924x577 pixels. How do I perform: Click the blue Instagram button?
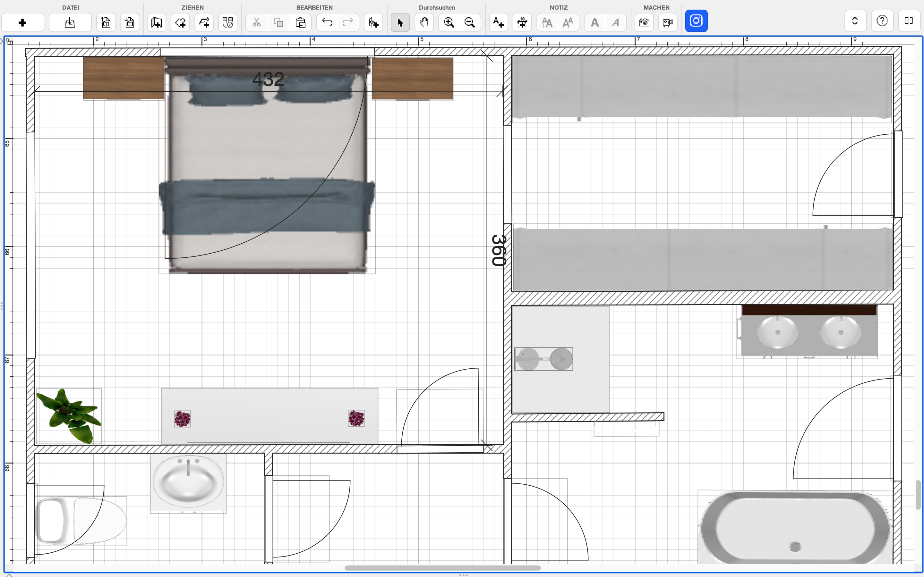(696, 21)
